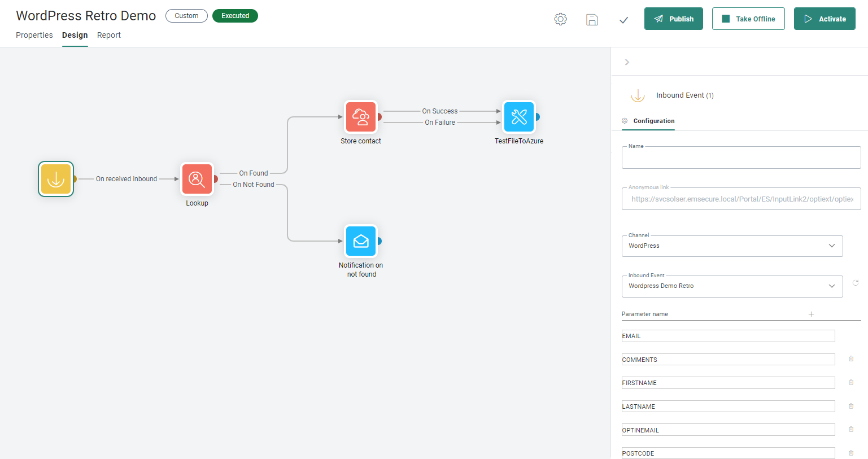Click into the Name input field
This screenshot has height=459, width=868.
(x=741, y=159)
